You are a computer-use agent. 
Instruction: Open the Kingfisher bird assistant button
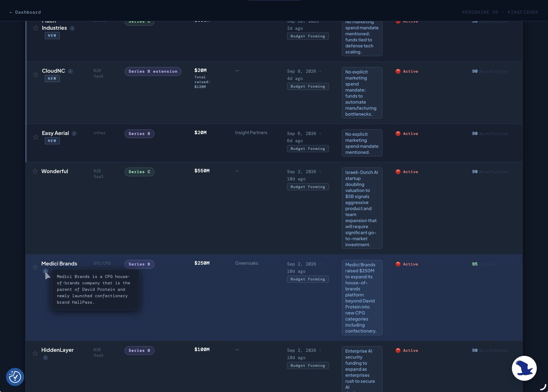click(x=524, y=368)
